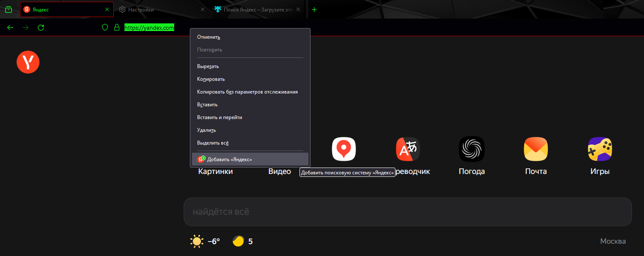Choose Выделить всё in the context menu

(x=250, y=143)
